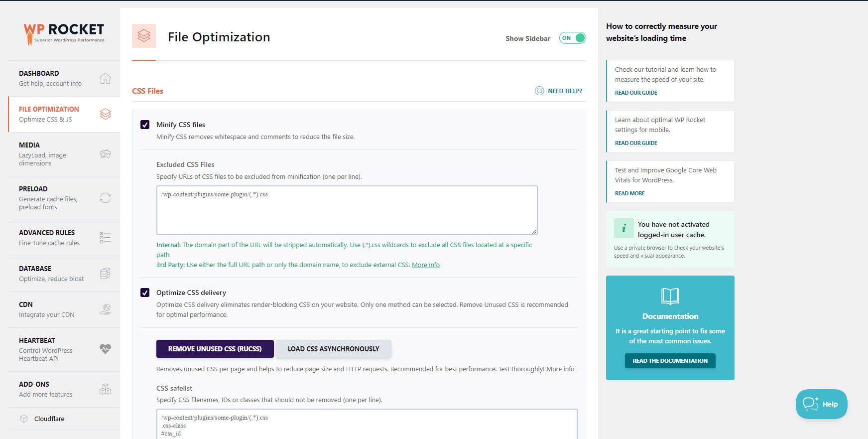Viewport: 868px width, 439px height.
Task: Open Heartbeat control settings
Action: tap(64, 349)
